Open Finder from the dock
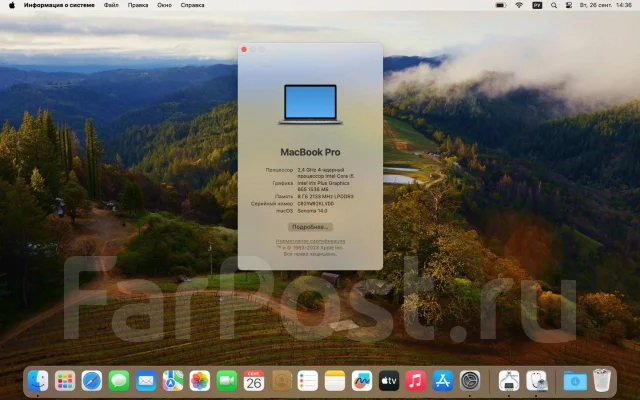640x400 pixels. point(38,381)
